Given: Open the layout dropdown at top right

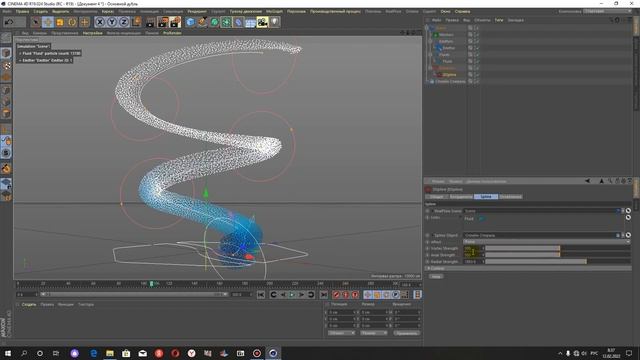Looking at the screenshot, I should coord(608,11).
